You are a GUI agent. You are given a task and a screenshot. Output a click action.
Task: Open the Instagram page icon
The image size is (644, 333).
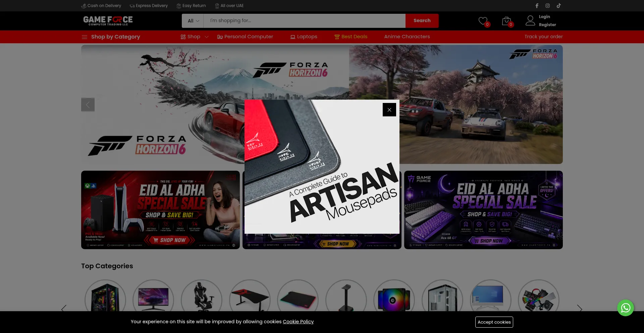coord(547,6)
